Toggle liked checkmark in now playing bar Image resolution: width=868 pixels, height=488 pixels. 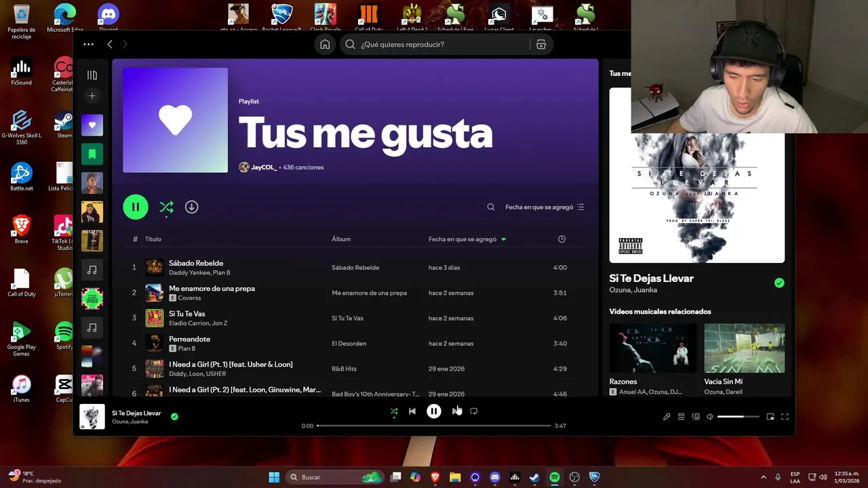click(x=174, y=417)
